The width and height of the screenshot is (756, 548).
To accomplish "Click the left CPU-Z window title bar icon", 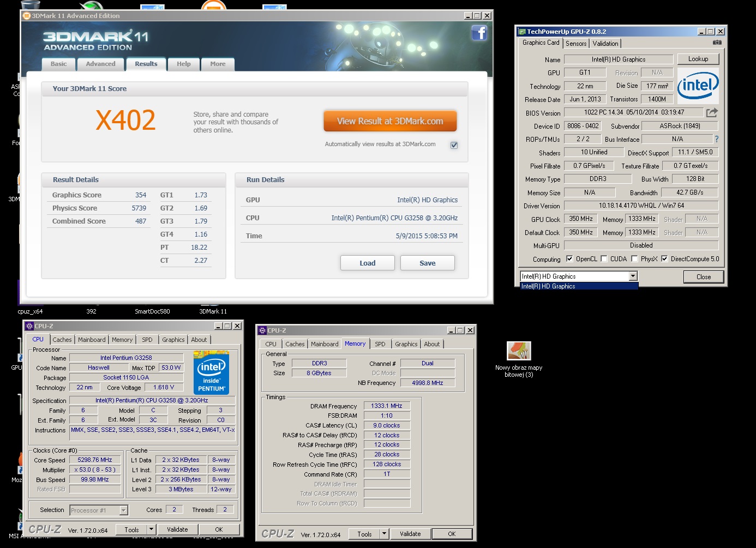I will click(30, 326).
